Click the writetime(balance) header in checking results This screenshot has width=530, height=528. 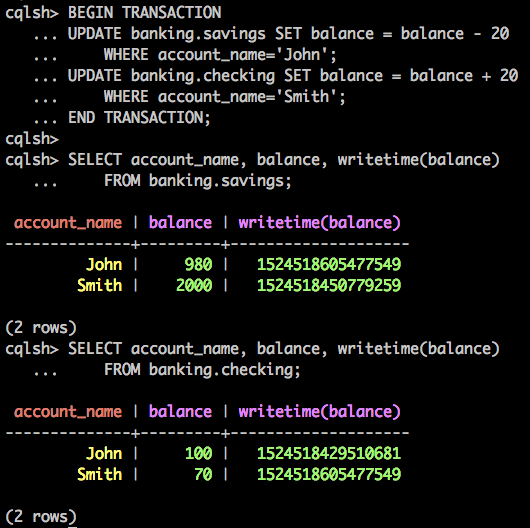(x=319, y=412)
